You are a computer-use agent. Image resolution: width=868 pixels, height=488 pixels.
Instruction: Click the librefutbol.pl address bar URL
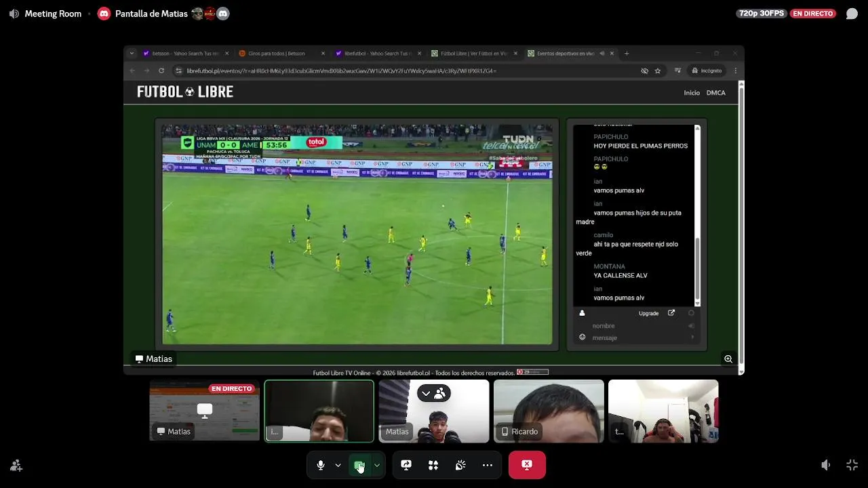coord(342,70)
